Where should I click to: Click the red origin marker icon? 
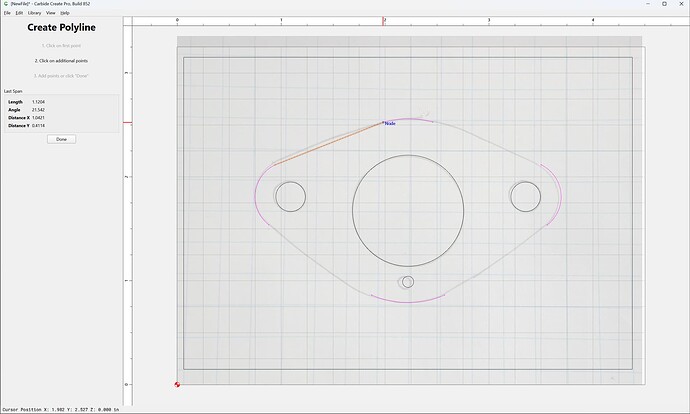pos(177,385)
